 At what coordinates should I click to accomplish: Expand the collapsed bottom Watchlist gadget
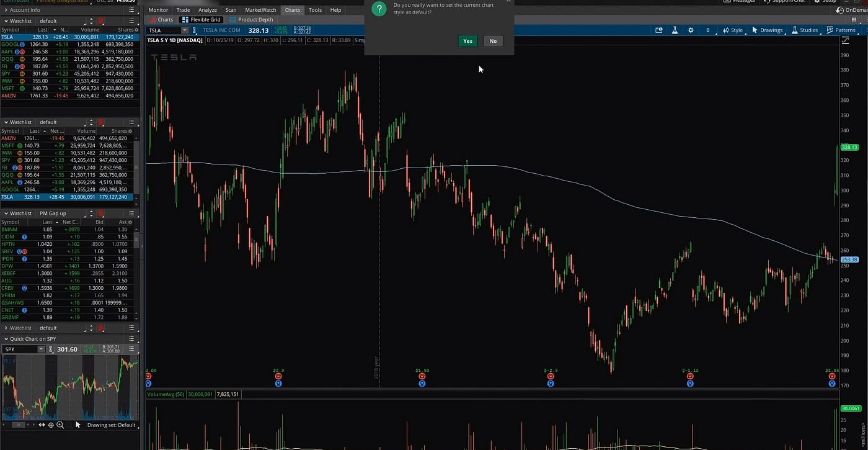pos(6,328)
